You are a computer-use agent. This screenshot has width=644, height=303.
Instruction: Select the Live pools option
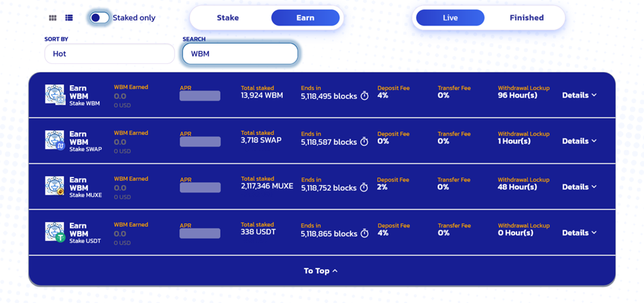coord(450,18)
